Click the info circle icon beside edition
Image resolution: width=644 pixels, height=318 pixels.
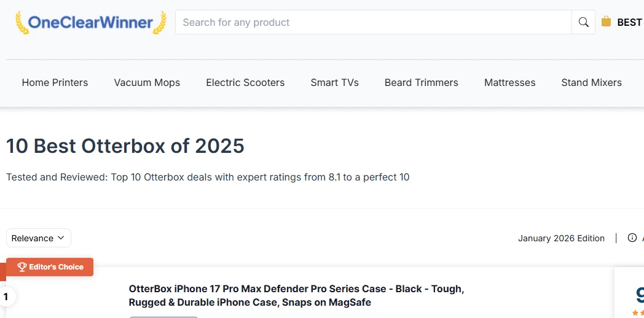tap(632, 238)
